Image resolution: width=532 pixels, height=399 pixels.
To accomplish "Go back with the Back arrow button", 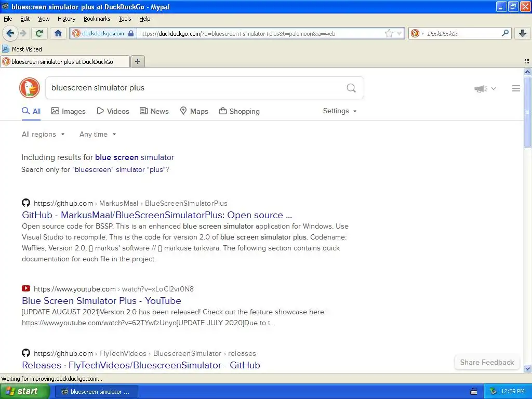I will pos(10,33).
